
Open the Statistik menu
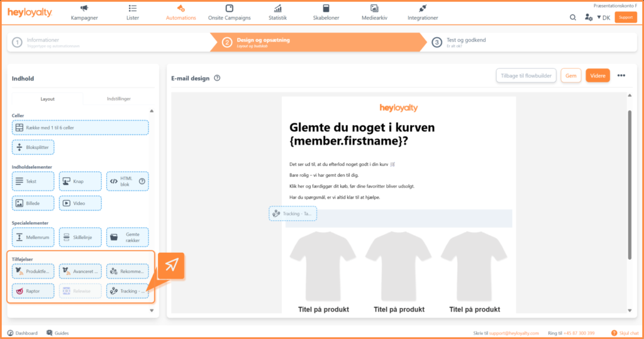pos(279,13)
